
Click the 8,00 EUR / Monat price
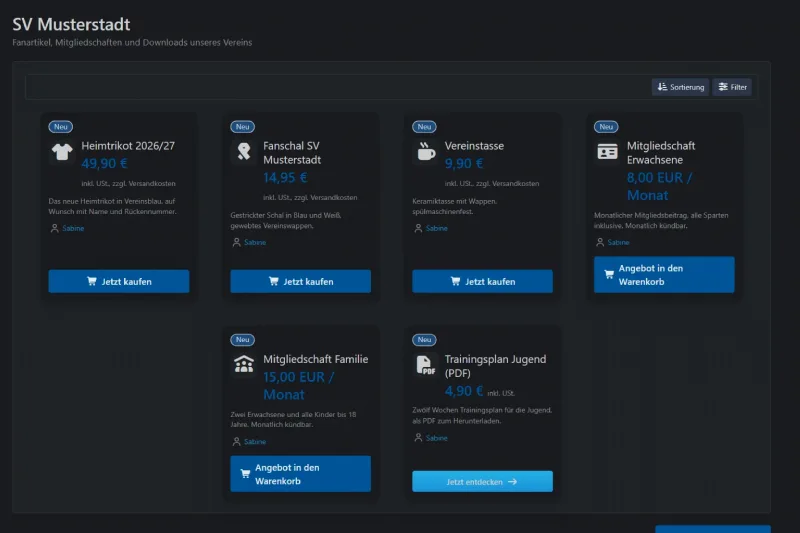659,186
